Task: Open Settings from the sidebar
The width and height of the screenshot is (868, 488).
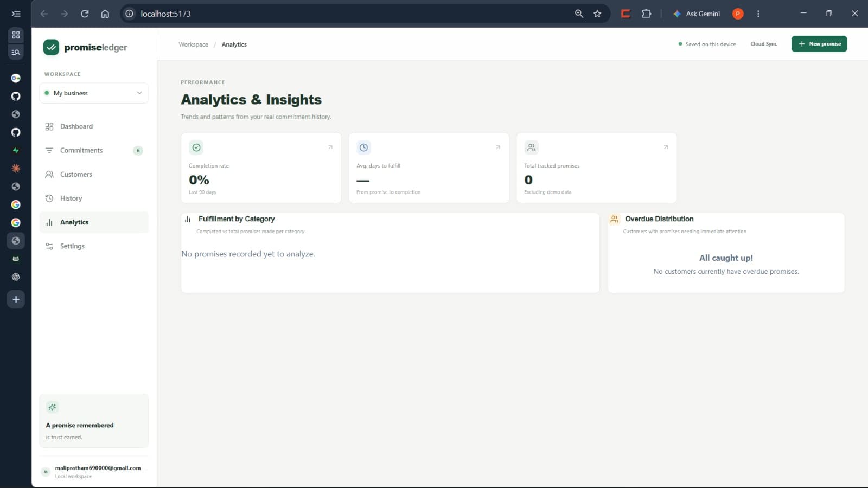Action: click(x=94, y=246)
